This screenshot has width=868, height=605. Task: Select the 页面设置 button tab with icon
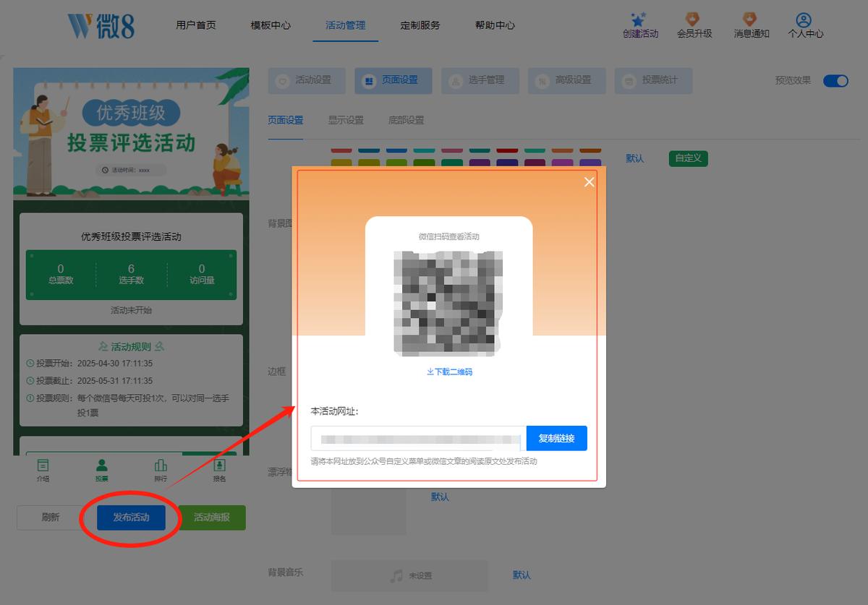(x=393, y=81)
